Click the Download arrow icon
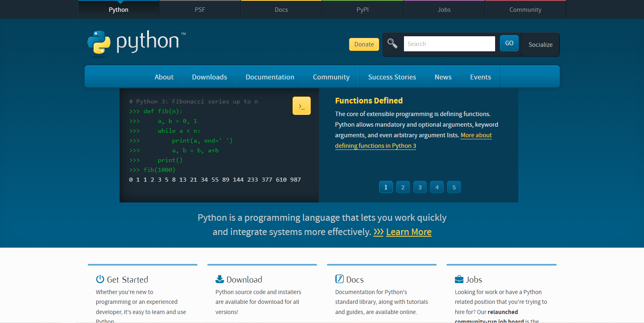Screen dimensions: 644x323 click(220, 279)
